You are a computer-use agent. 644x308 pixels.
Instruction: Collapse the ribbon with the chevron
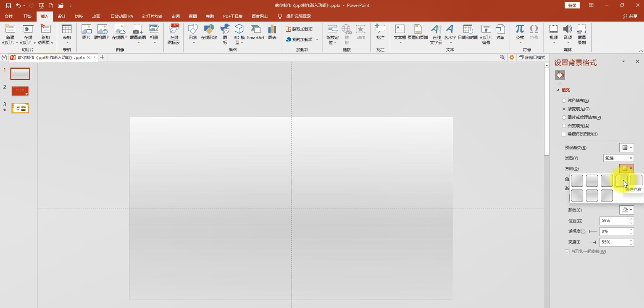point(641,51)
